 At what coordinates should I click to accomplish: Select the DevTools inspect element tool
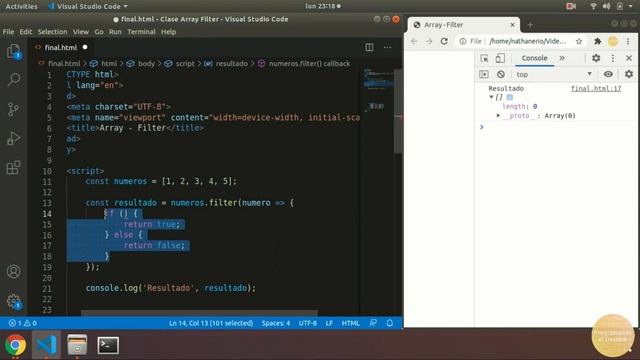coord(484,58)
